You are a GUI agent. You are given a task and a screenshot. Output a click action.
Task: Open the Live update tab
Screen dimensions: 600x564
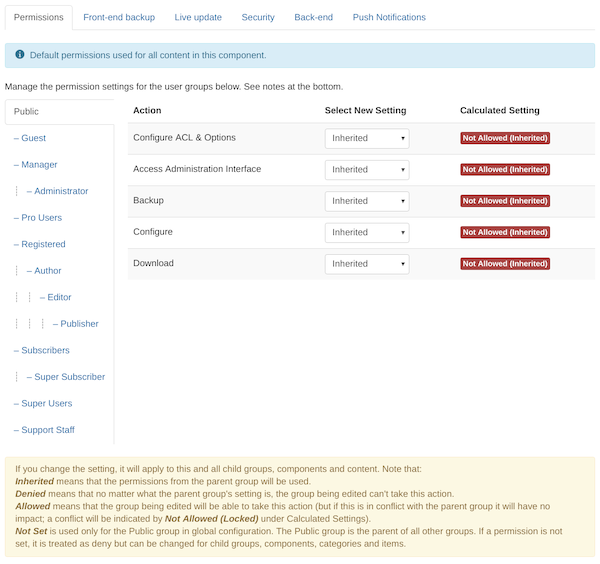click(197, 17)
